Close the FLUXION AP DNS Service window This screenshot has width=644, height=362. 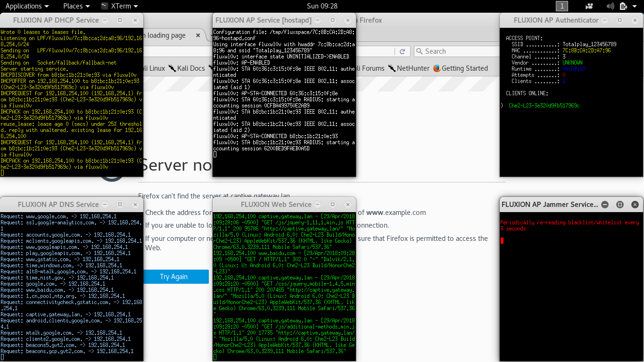pyautogui.click(x=135, y=205)
